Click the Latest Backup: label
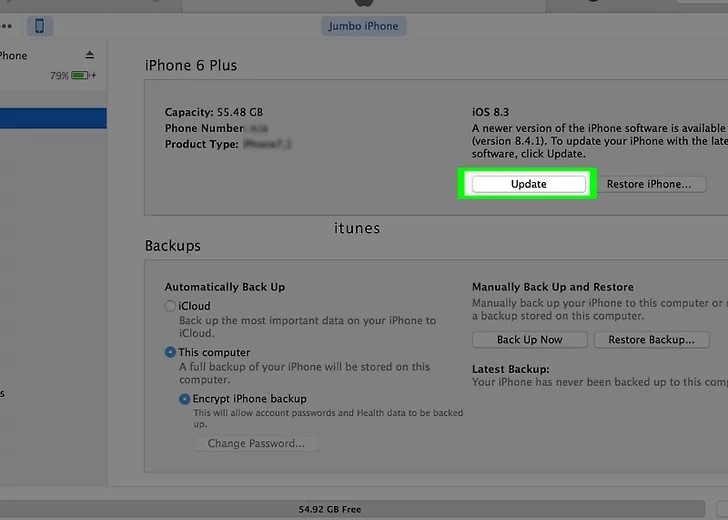 [x=511, y=369]
